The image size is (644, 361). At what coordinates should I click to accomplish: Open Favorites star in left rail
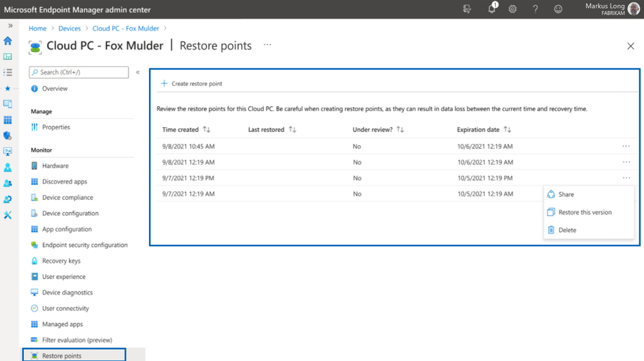tap(7, 88)
